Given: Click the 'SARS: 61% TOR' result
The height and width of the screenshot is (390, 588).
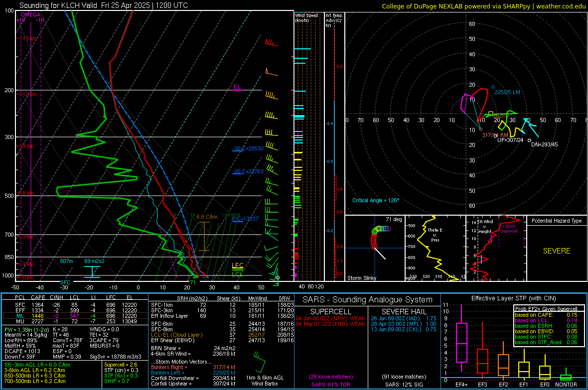Looking at the screenshot, I should pos(331,385).
